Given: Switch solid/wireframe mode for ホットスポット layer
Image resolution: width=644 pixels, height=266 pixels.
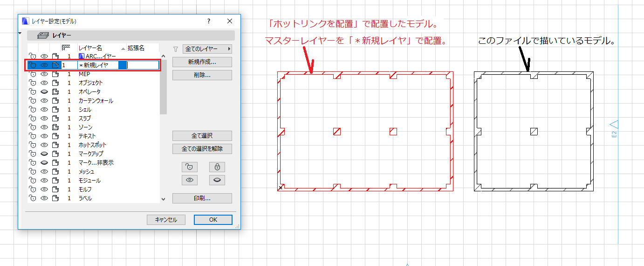Looking at the screenshot, I should coord(55,145).
